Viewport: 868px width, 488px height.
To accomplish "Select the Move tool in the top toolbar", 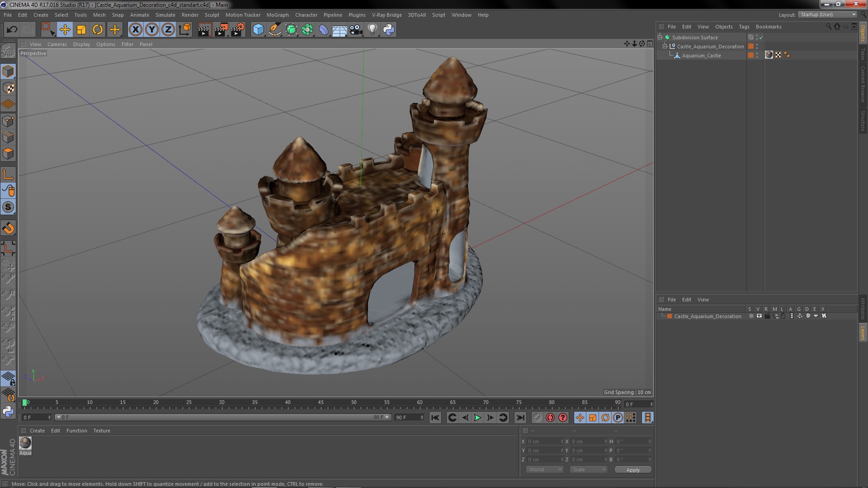I will 65,30.
